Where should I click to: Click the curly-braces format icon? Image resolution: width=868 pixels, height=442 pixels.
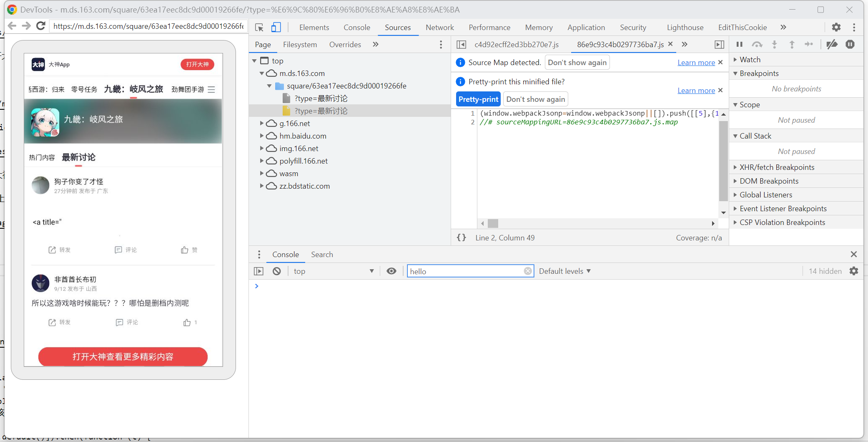tap(462, 237)
